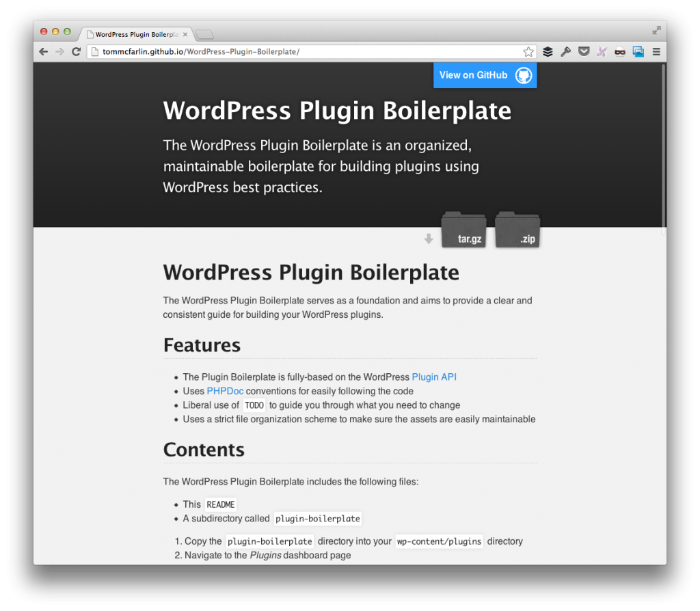Screen dimensions: 700x611
Task: Follow the PHPDoc link
Action: [x=225, y=391]
